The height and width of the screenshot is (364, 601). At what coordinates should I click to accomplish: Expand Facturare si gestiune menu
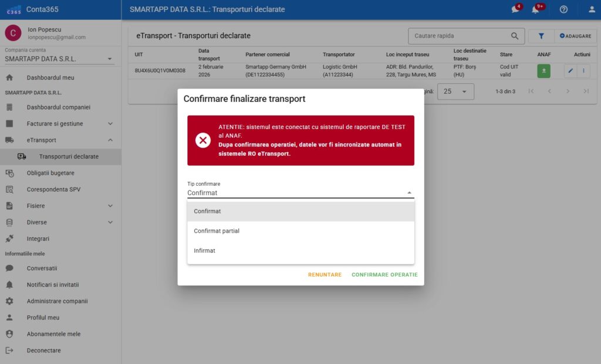pyautogui.click(x=110, y=124)
